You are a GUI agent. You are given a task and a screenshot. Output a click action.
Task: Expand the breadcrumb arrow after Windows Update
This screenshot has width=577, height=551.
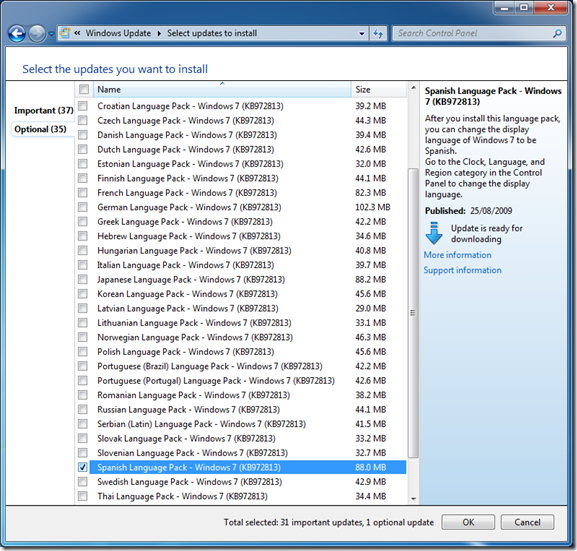pyautogui.click(x=159, y=33)
